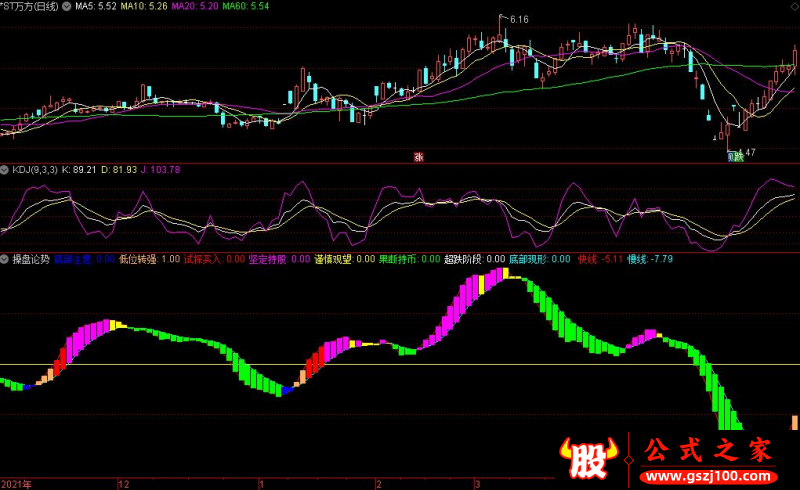
Task: Select the D: 81.93 value
Action: click(119, 170)
